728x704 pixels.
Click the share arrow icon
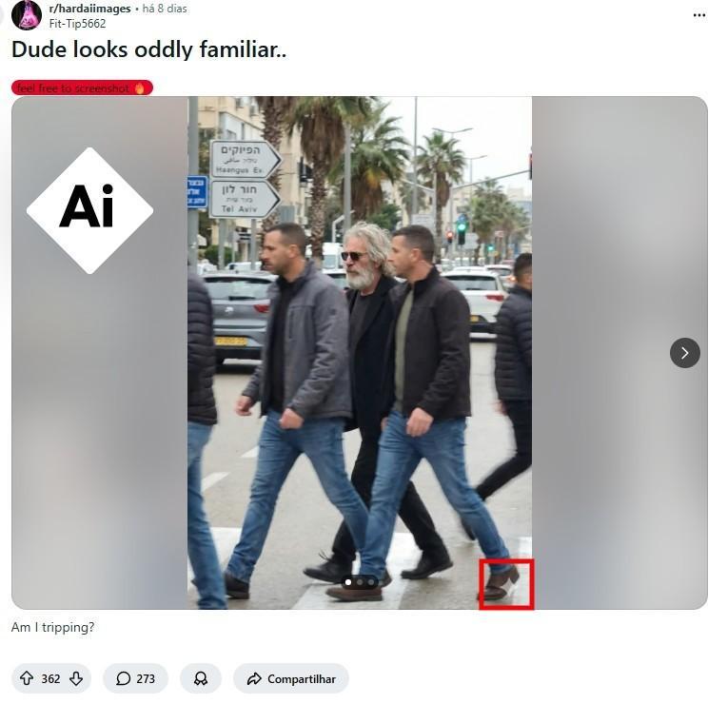(x=254, y=679)
